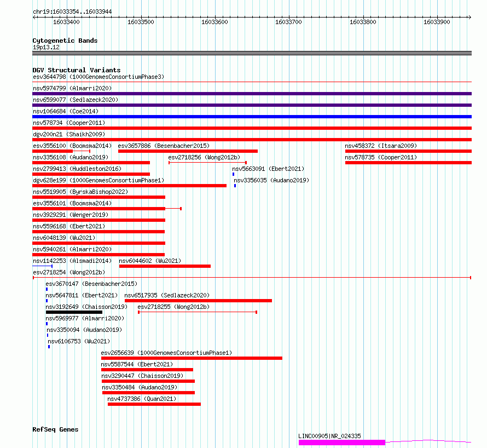Click ruler position 16033700

coord(288,22)
